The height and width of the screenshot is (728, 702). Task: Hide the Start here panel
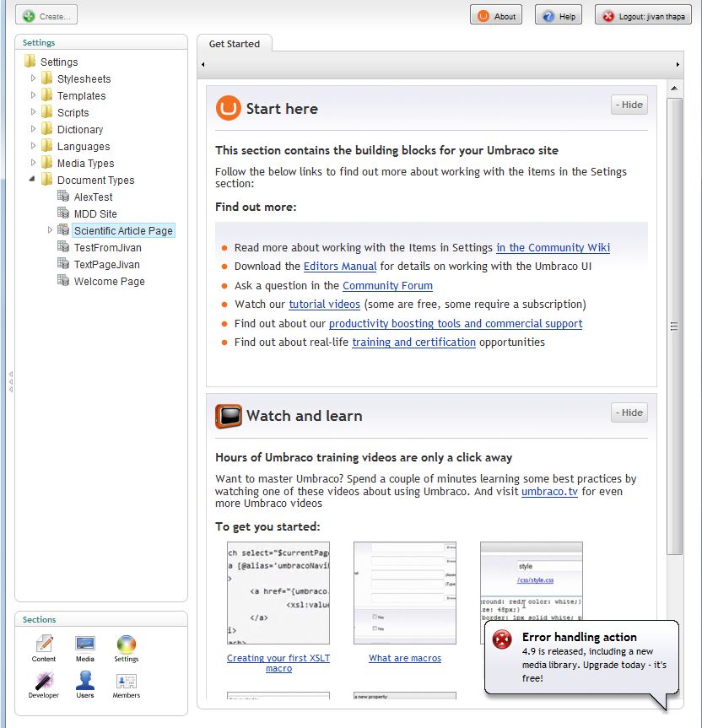point(629,105)
